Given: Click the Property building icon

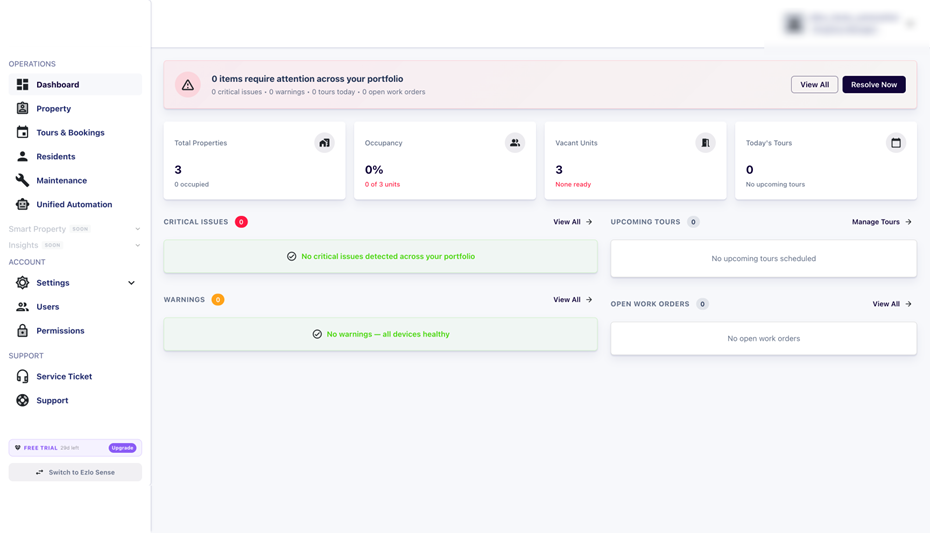Looking at the screenshot, I should pos(22,108).
